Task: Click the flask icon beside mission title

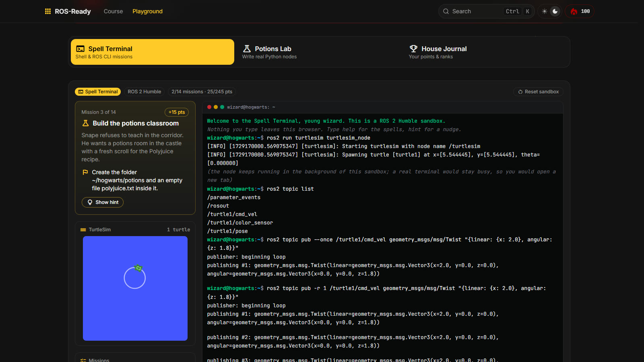Action: [x=85, y=123]
